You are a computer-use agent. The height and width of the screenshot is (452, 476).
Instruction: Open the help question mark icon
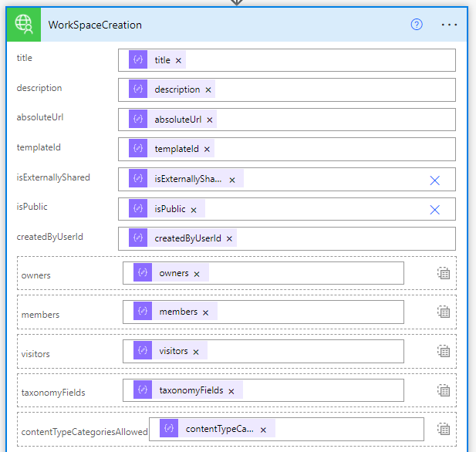pos(417,25)
